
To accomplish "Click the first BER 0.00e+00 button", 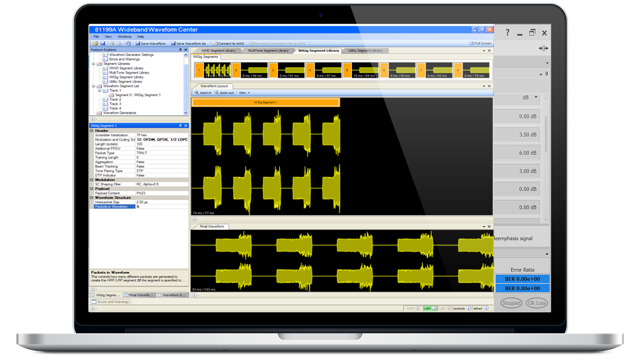I will click(x=522, y=279).
